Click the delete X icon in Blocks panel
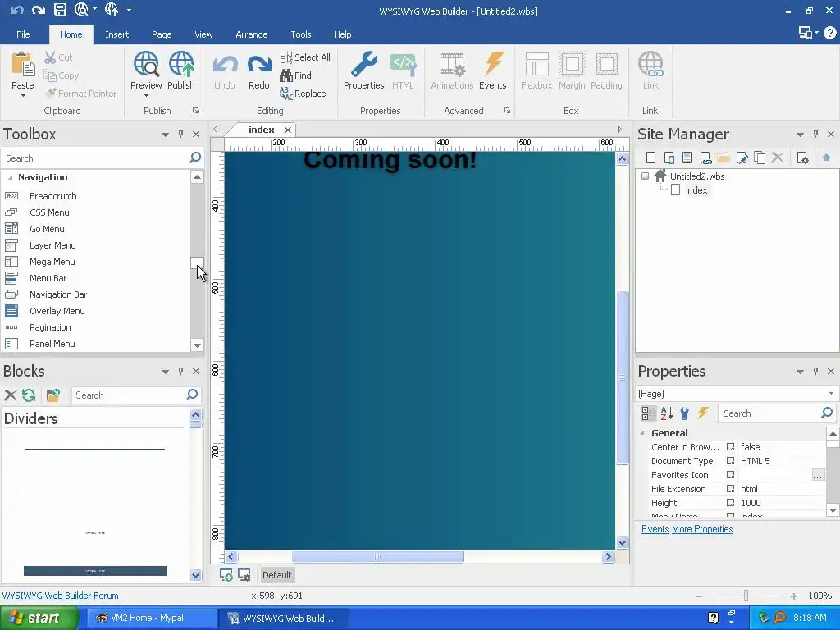This screenshot has height=630, width=840. click(10, 395)
